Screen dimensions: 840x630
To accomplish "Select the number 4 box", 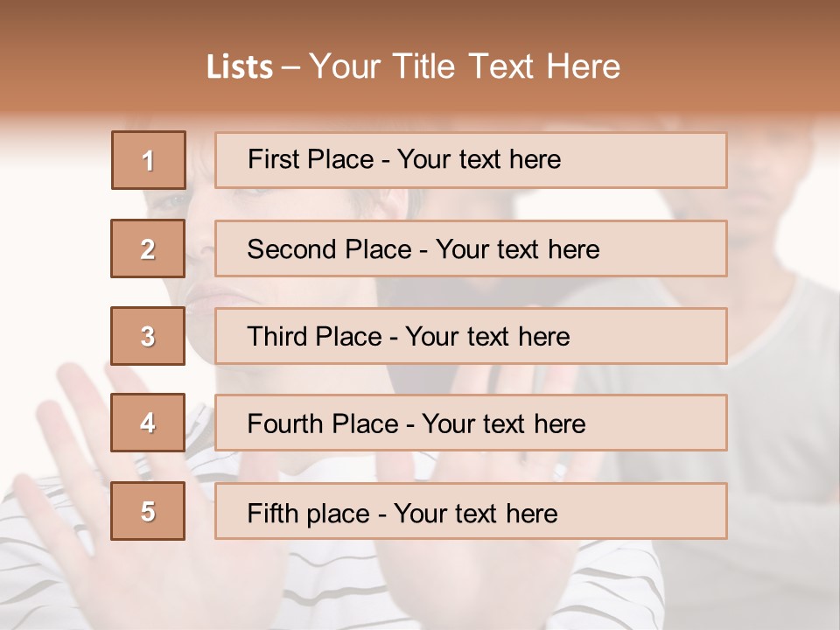I will 149,423.
